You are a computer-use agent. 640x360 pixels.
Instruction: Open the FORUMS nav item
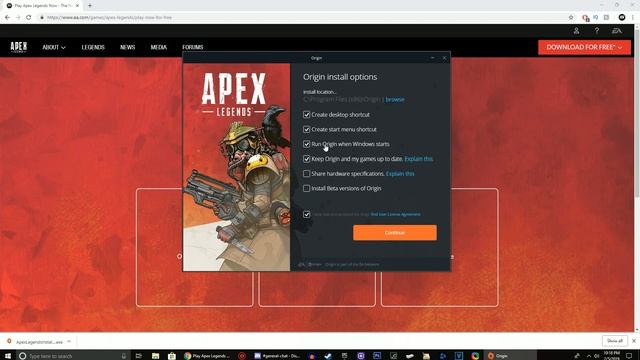193,47
